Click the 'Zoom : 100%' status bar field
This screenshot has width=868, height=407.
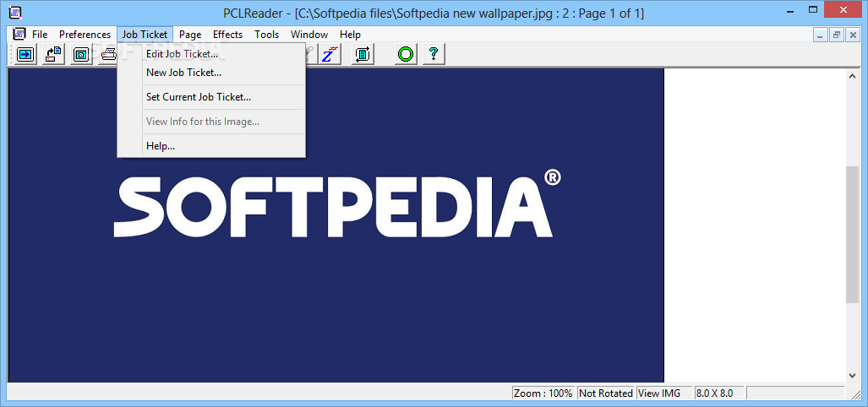[x=543, y=393]
